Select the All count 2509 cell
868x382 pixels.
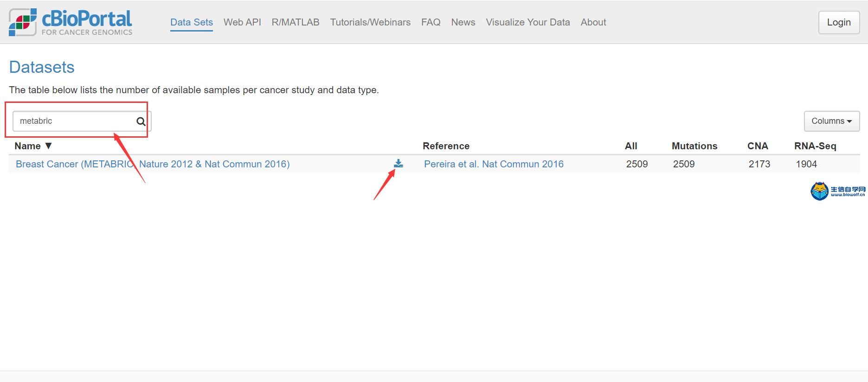(x=637, y=164)
